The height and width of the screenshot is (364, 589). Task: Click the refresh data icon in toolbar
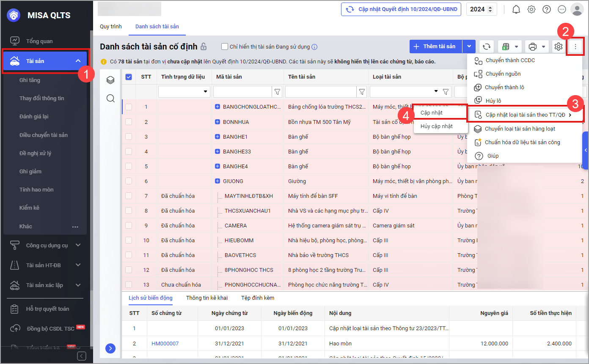click(x=487, y=47)
